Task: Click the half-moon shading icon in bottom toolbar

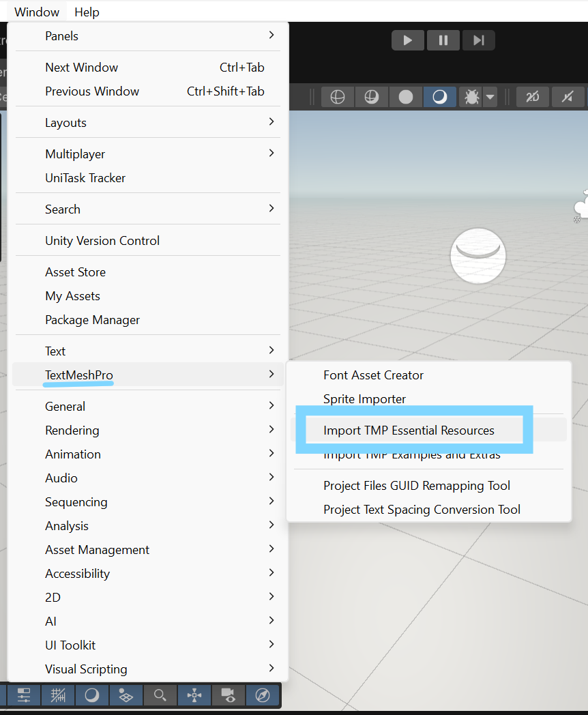Action: [x=92, y=695]
